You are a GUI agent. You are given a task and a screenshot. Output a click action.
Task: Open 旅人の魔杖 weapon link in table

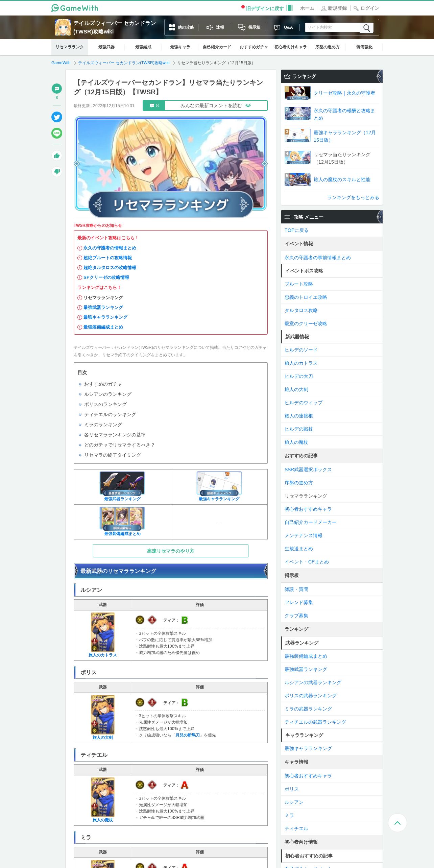tap(103, 820)
